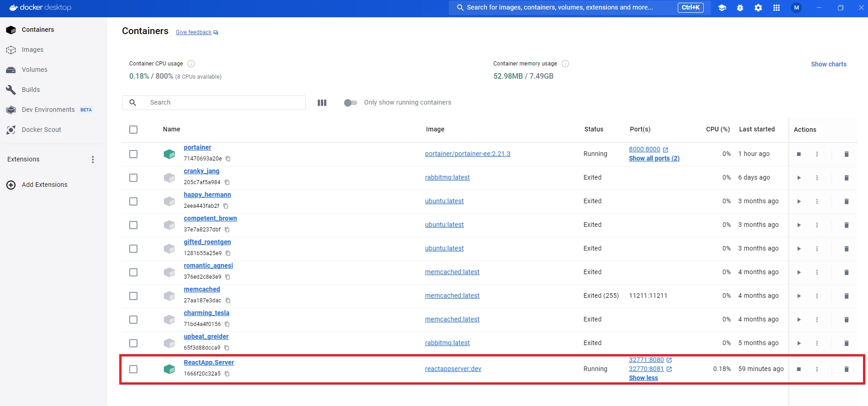This screenshot has width=868, height=406.
Task: Expand Extensions options menu
Action: (93, 160)
